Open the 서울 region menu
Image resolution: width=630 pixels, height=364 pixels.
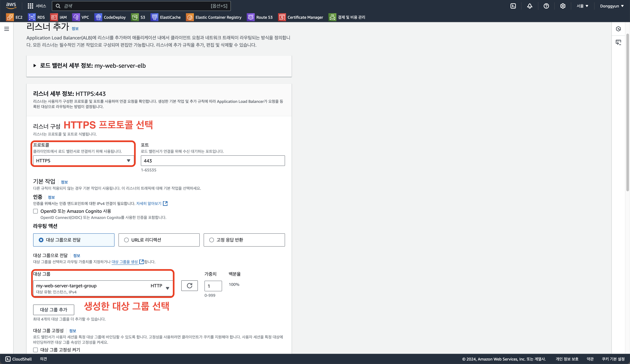pos(582,6)
